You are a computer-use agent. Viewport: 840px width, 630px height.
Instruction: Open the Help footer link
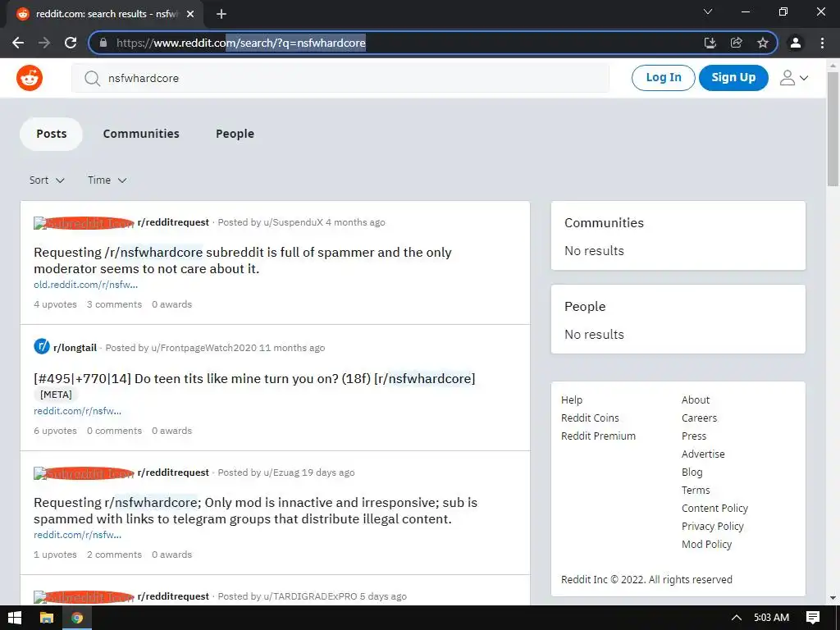point(572,399)
